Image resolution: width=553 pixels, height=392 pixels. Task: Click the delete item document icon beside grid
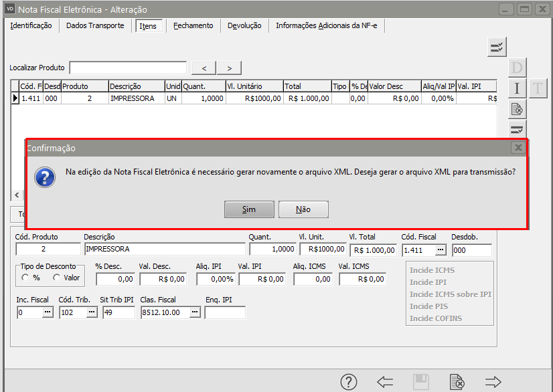517,108
